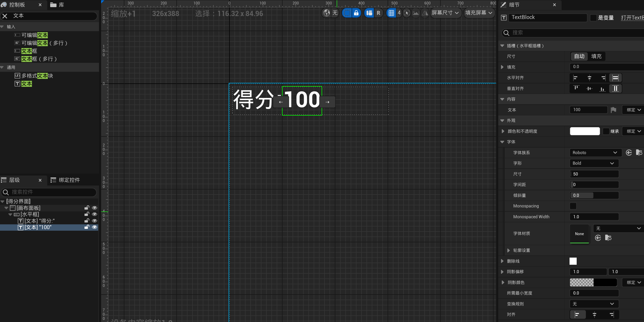644x322 pixels.
Task: Click right-align text justification icon
Action: coord(612,314)
